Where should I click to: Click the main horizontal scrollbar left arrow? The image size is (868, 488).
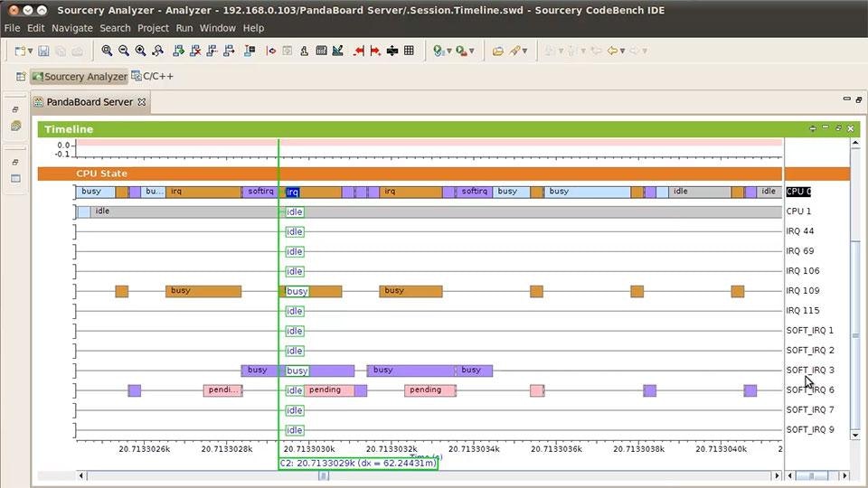tap(81, 476)
